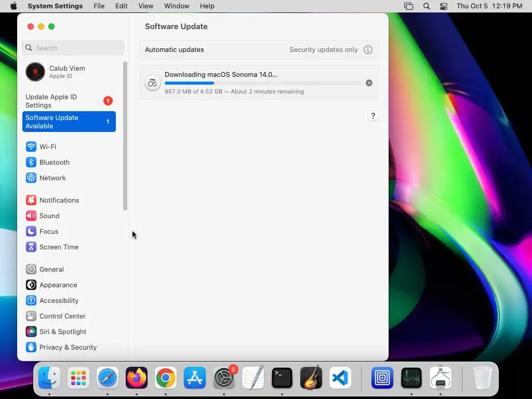The height and width of the screenshot is (399, 532).
Task: Open Launchpad from the Dock
Action: pos(78,378)
